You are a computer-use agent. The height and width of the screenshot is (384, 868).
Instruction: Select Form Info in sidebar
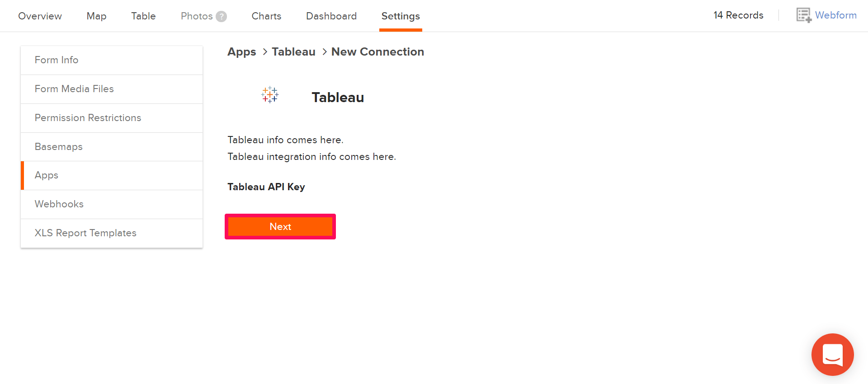[57, 60]
